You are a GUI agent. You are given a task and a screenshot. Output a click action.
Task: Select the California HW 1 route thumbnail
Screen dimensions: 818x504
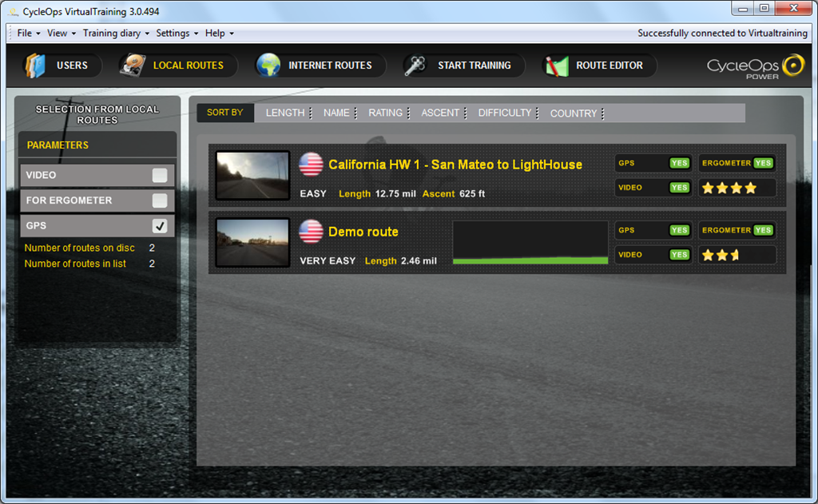click(x=252, y=175)
